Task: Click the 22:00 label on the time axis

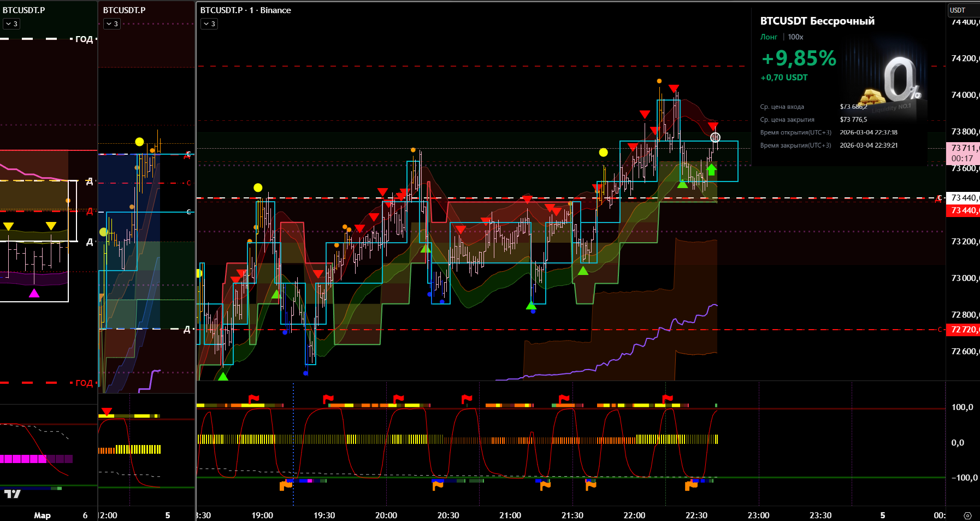Action: pyautogui.click(x=634, y=516)
